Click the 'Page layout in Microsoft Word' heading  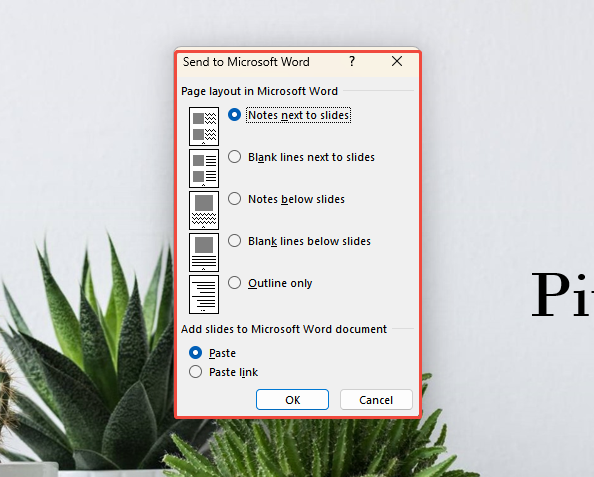pyautogui.click(x=259, y=91)
